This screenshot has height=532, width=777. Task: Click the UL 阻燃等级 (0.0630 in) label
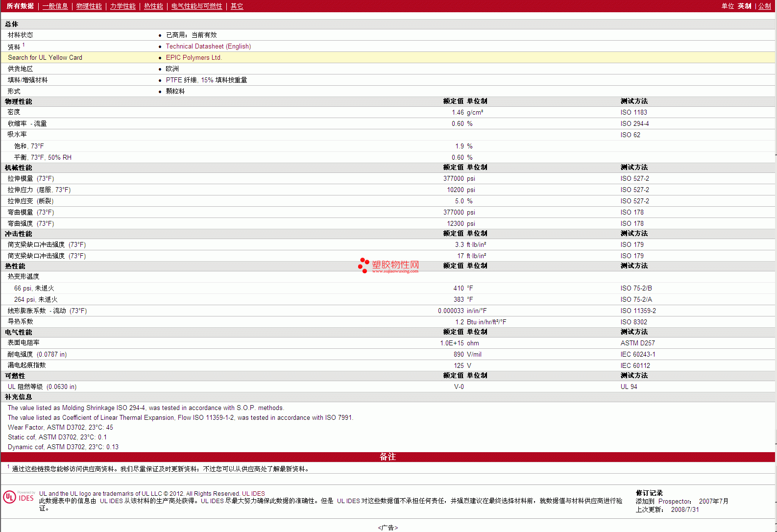(42, 387)
